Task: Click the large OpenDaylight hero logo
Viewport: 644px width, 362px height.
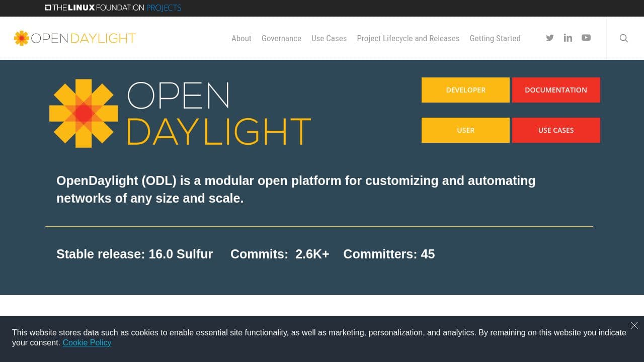Action: (180, 113)
